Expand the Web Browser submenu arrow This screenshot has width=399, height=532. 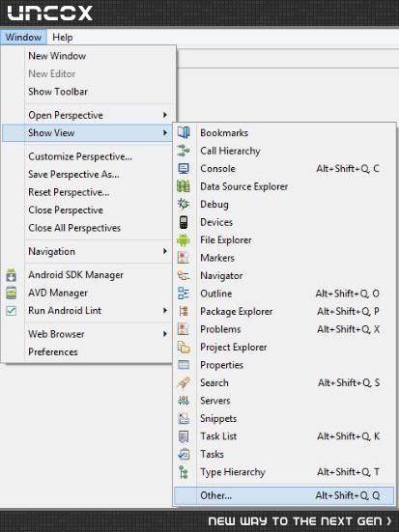click(164, 334)
